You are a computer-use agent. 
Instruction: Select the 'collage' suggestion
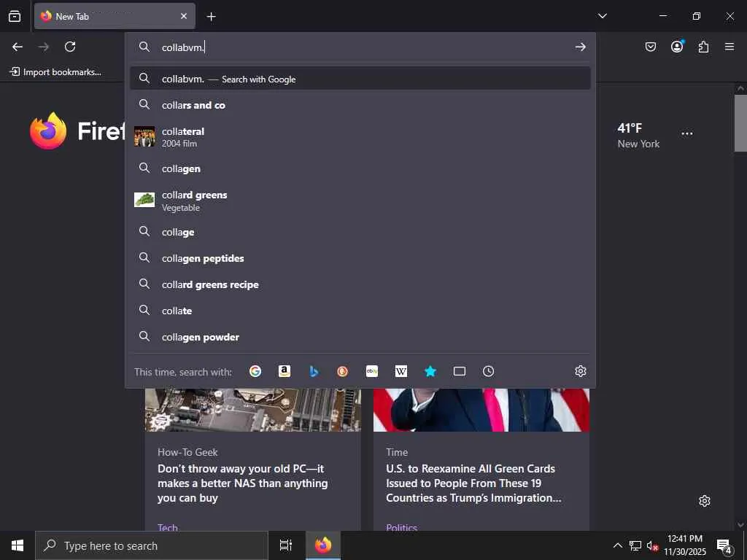tap(360, 232)
